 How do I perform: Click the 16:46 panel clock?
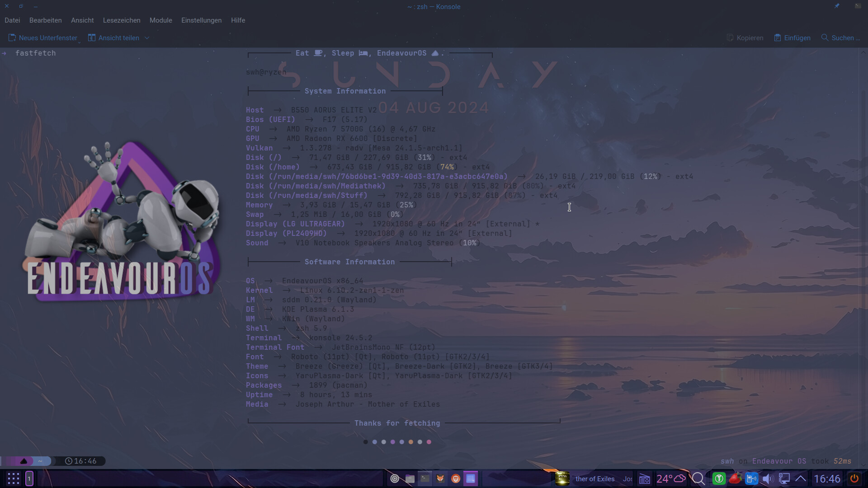click(827, 479)
